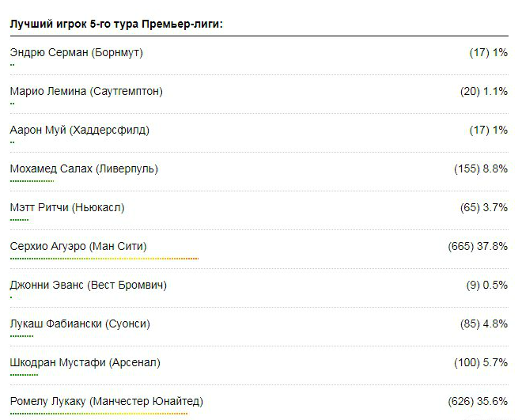
Task: Click the (155) 8.8% vote count
Action: click(x=481, y=168)
